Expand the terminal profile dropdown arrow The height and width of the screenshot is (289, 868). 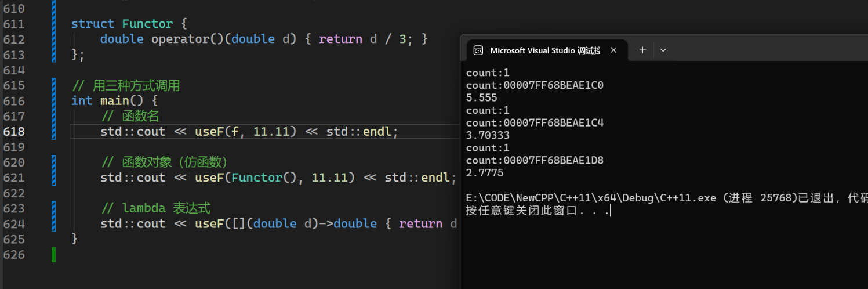(663, 50)
